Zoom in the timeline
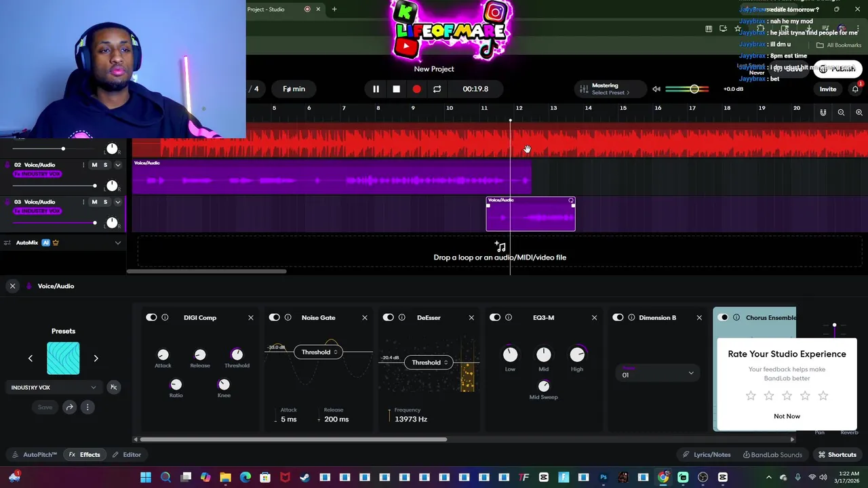 (859, 113)
